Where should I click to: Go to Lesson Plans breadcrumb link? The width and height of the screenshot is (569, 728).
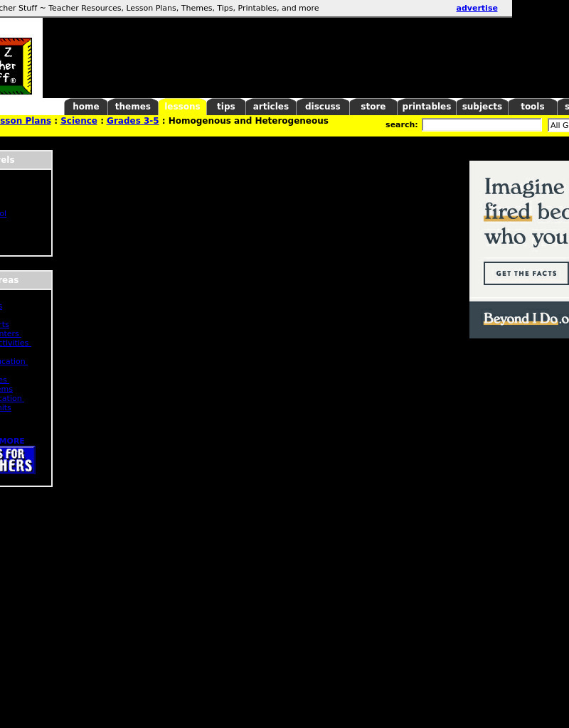click(x=26, y=121)
